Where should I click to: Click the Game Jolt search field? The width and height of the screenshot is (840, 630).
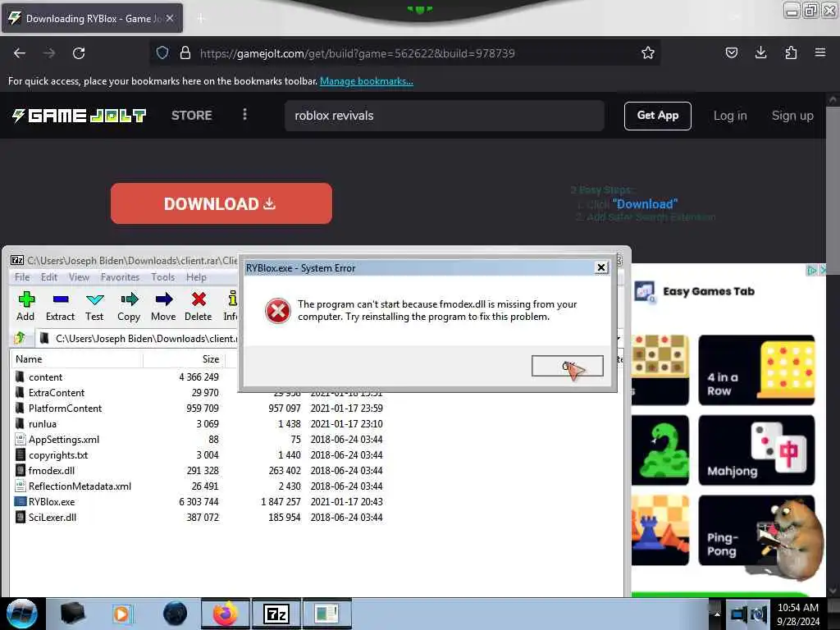444,116
